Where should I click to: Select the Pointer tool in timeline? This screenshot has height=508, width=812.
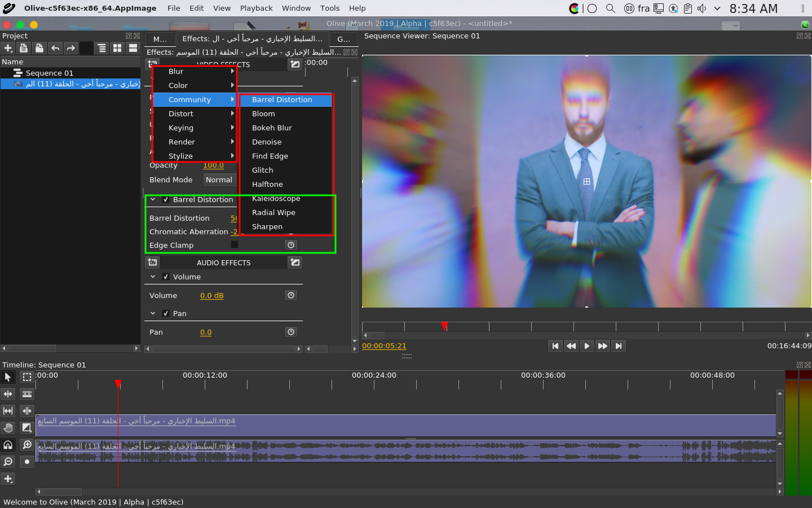click(x=8, y=377)
